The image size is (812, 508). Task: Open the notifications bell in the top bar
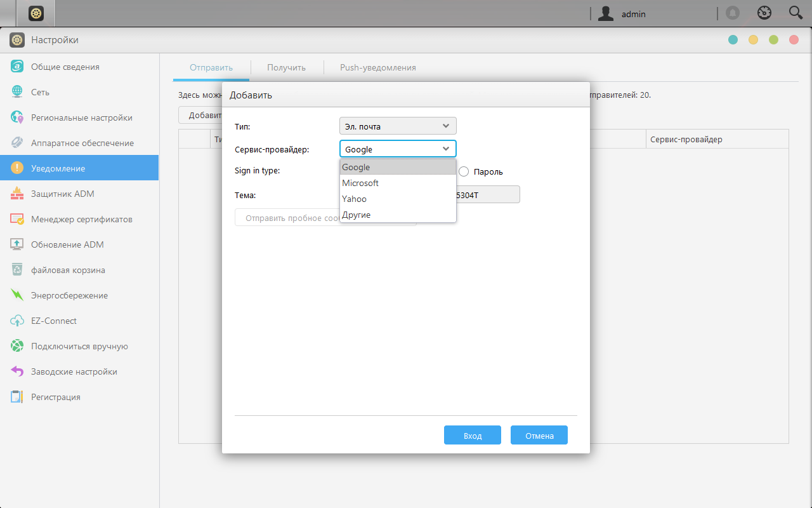pos(733,13)
